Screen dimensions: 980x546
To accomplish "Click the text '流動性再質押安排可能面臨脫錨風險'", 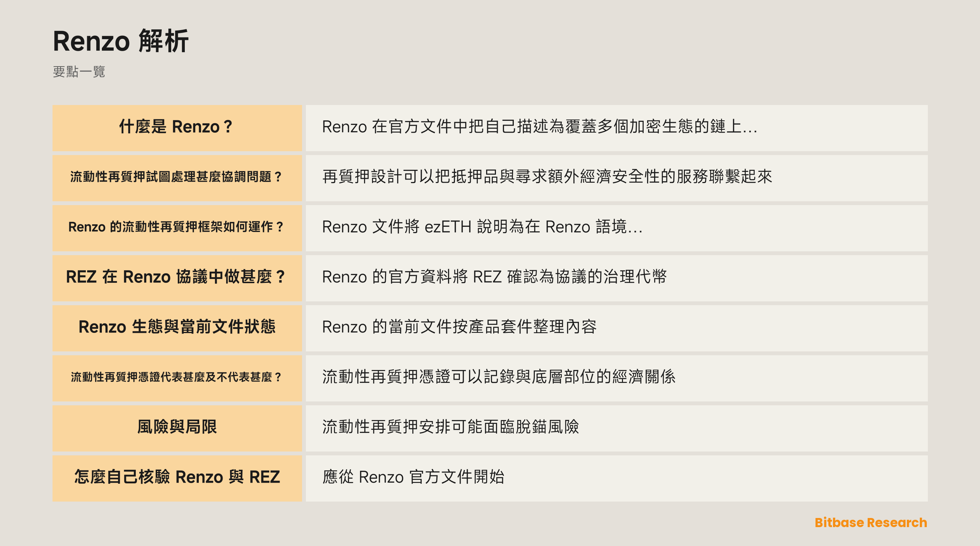I will [x=450, y=427].
